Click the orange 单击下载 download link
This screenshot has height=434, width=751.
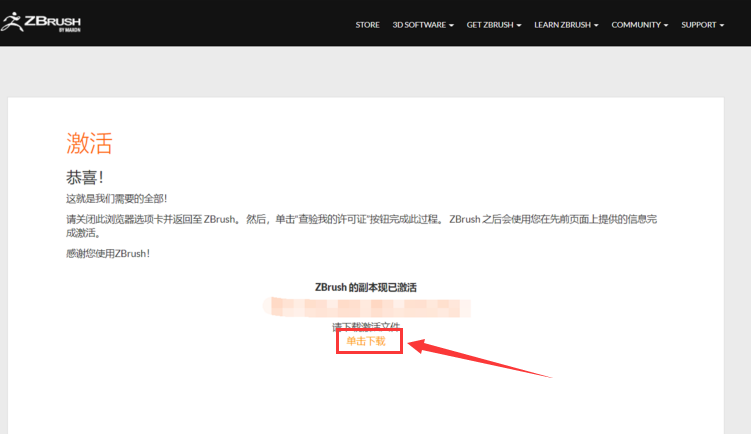pyautogui.click(x=366, y=341)
